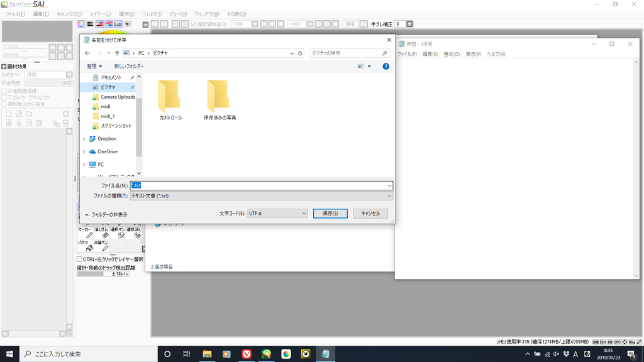Refresh the ピクチャ folder listing
644x362 pixels.
[301, 53]
